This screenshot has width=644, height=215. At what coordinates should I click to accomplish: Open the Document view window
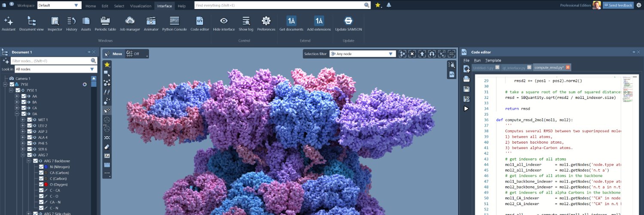click(x=31, y=24)
